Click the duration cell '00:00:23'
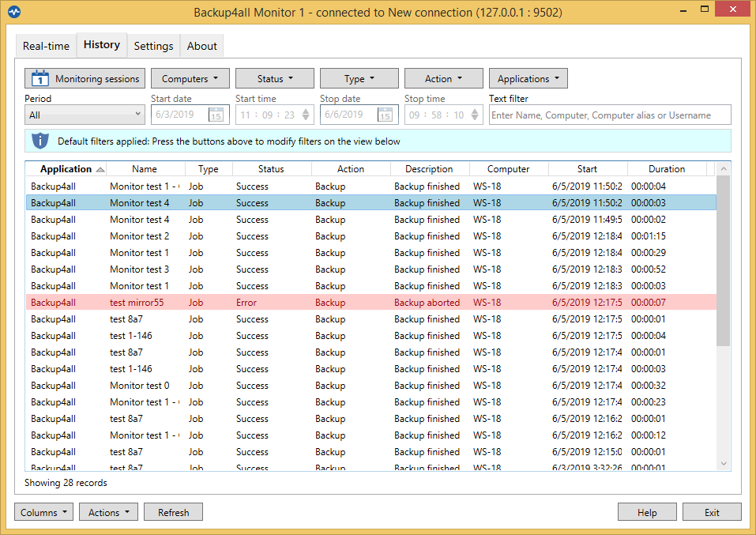 (649, 402)
